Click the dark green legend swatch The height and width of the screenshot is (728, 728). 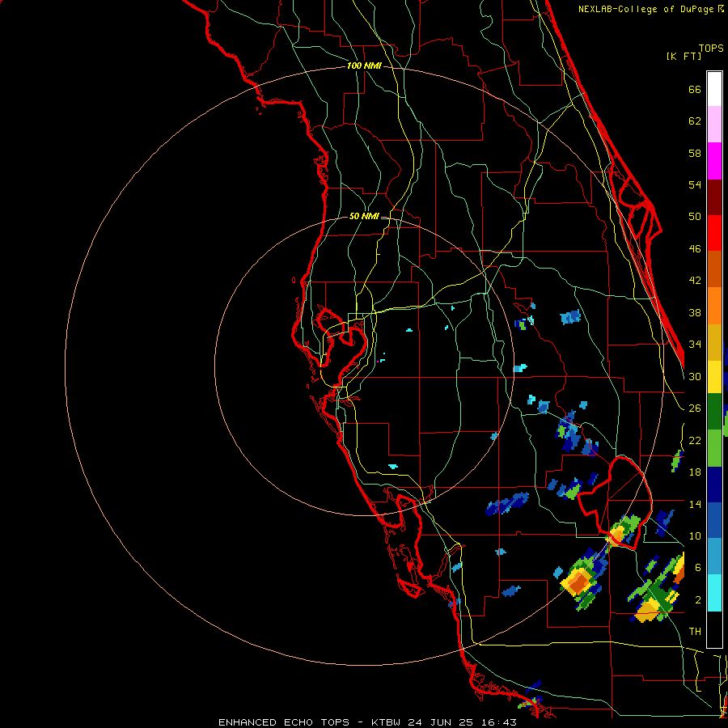[x=714, y=412]
